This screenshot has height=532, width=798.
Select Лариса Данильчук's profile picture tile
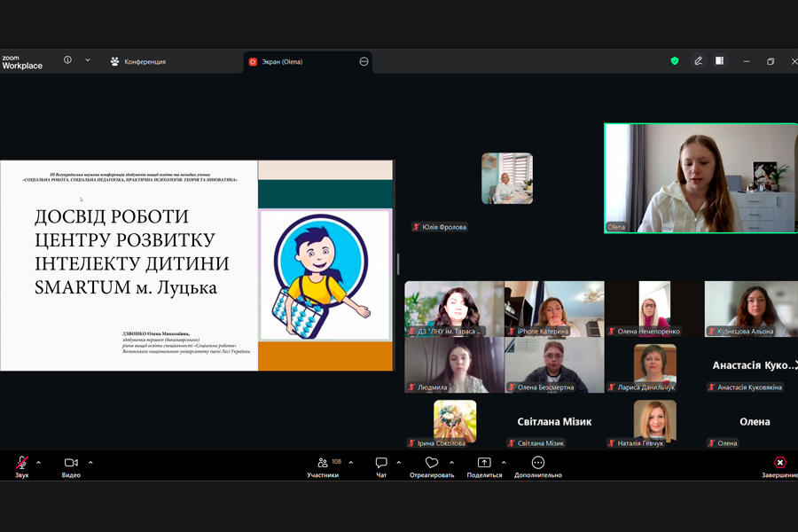click(655, 364)
